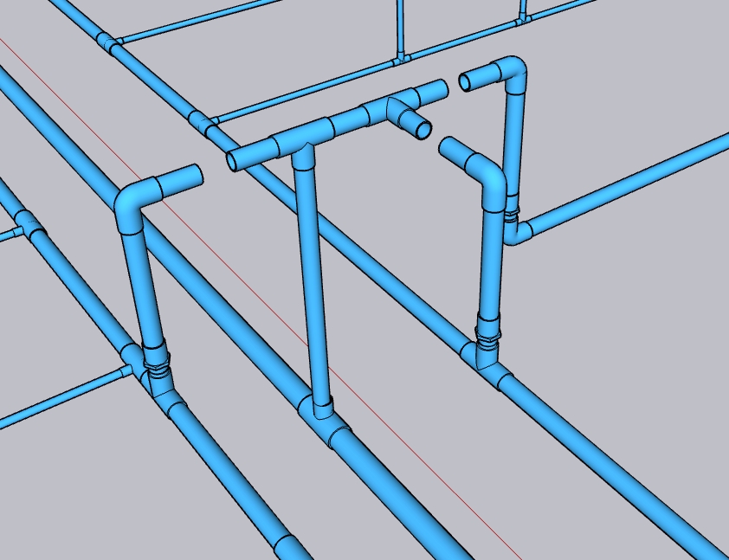Viewport: 729px width, 560px height.
Task: Pick the tee joining the central riser to the main pipe
Action: (323, 417)
